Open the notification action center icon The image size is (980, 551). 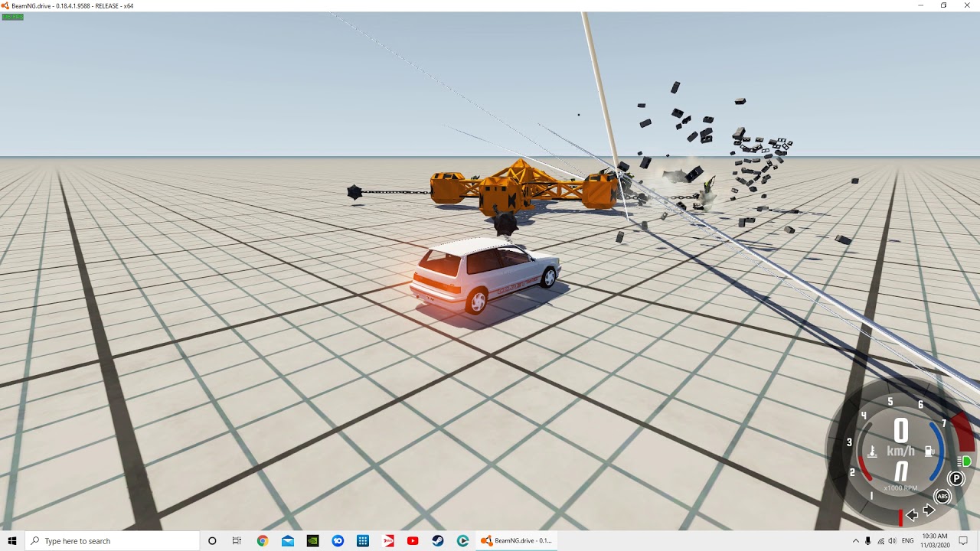pos(964,541)
